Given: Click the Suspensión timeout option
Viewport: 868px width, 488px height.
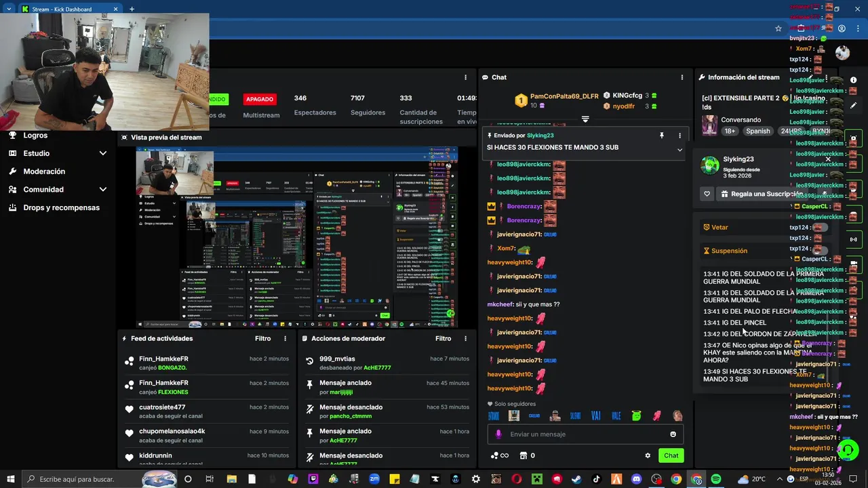Looking at the screenshot, I should tap(724, 251).
